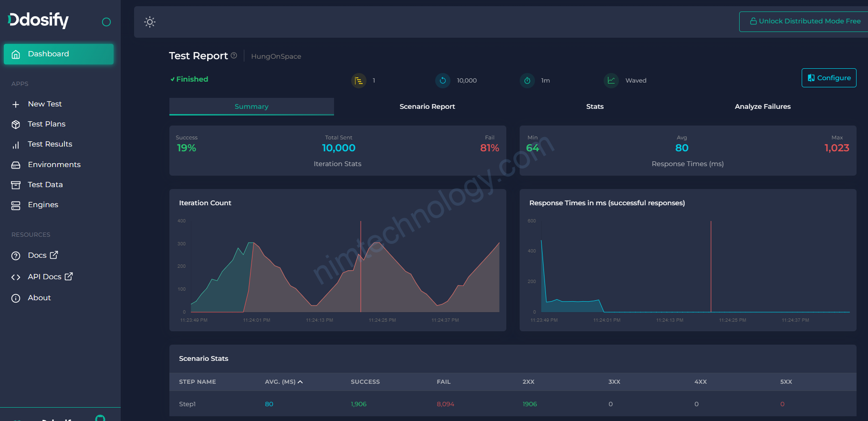Open Test Plans in the sidebar

[46, 124]
